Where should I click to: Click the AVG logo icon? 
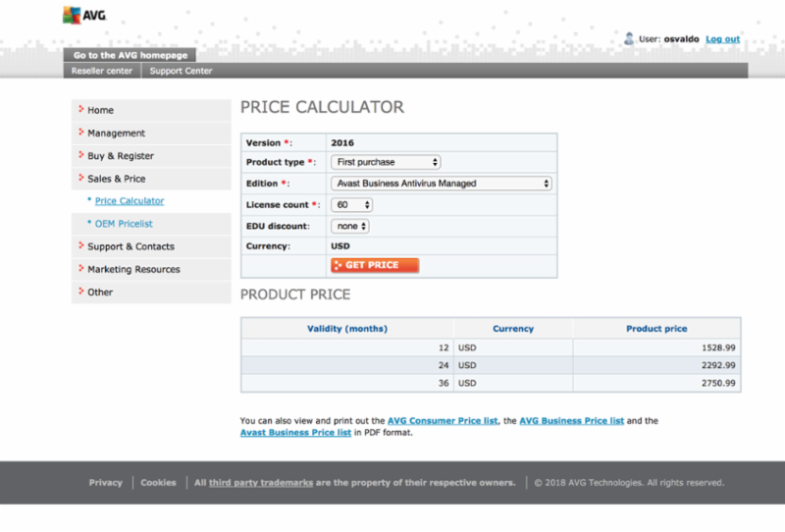[73, 15]
